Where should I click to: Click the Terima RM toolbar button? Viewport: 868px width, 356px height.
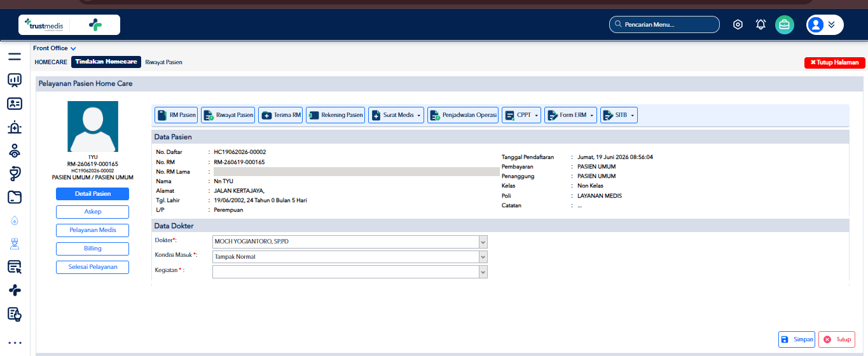[280, 115]
